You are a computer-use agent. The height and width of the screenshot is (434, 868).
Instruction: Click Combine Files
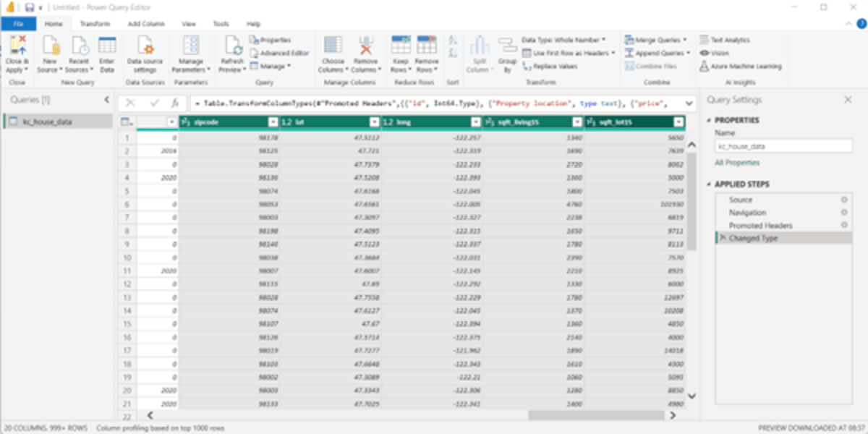coord(650,66)
